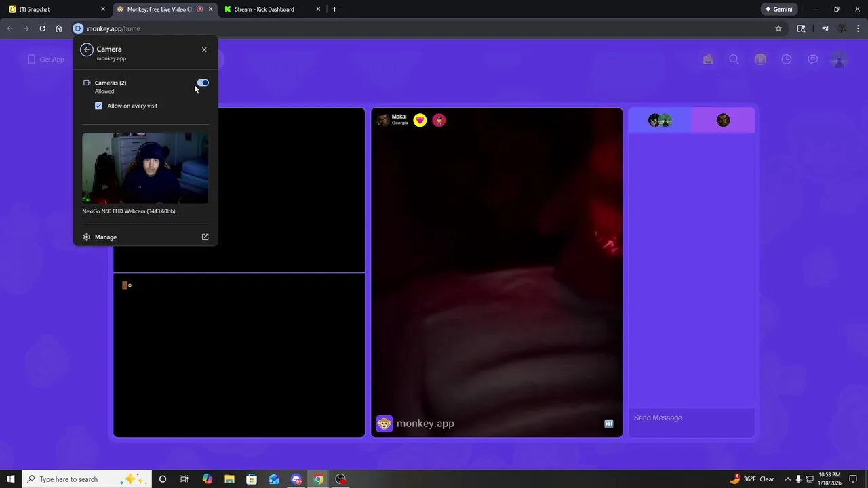Open the 36°F Clear weather widget

point(751,479)
